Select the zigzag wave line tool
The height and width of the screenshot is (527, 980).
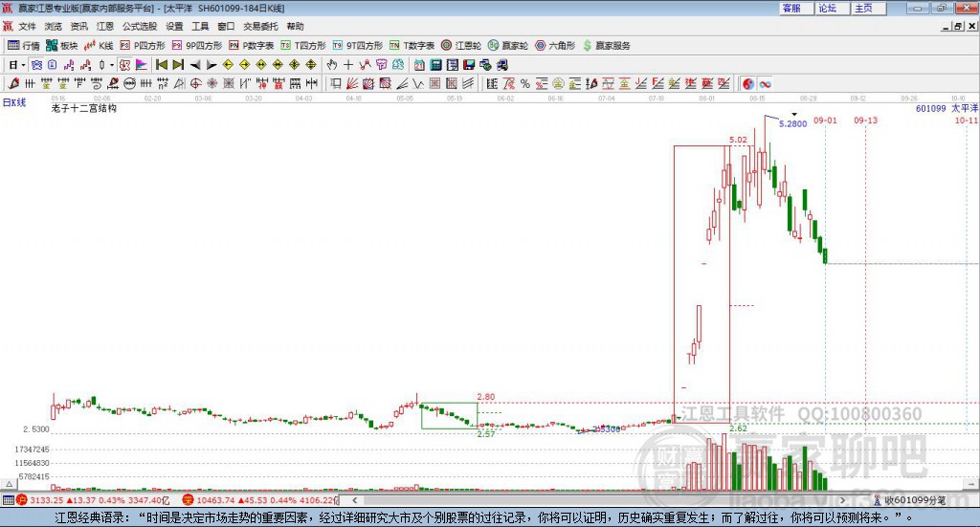pos(418,83)
